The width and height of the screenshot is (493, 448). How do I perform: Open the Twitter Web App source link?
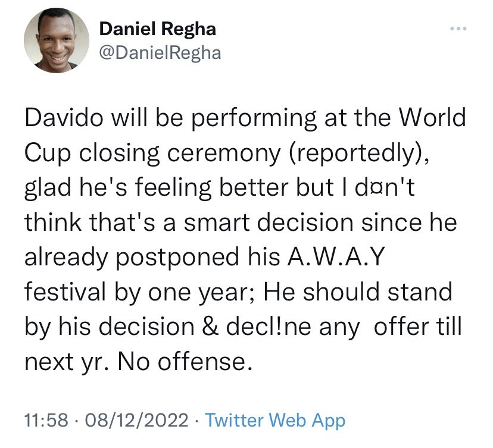click(x=274, y=421)
